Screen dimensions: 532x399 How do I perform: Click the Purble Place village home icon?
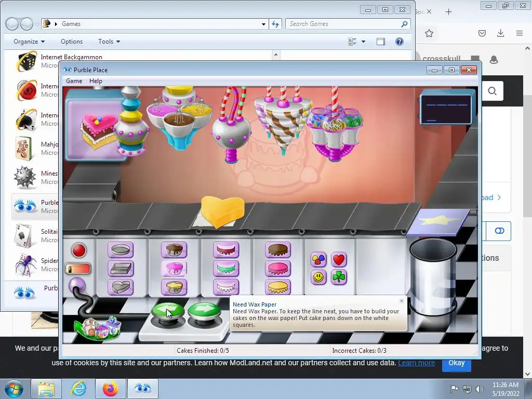click(x=98, y=328)
